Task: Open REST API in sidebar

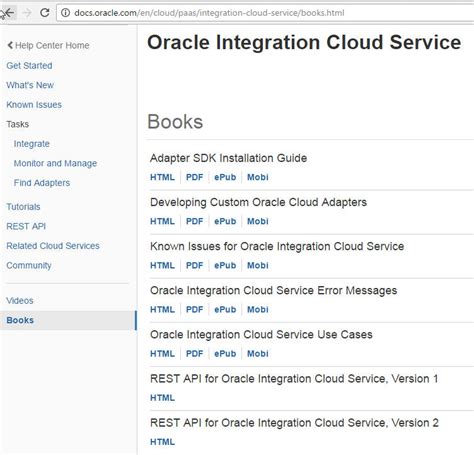Action: tap(26, 226)
